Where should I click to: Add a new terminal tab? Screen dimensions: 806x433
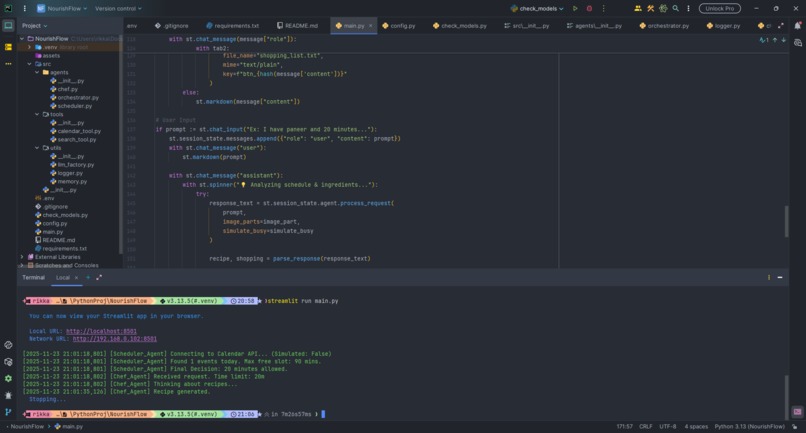coord(88,278)
